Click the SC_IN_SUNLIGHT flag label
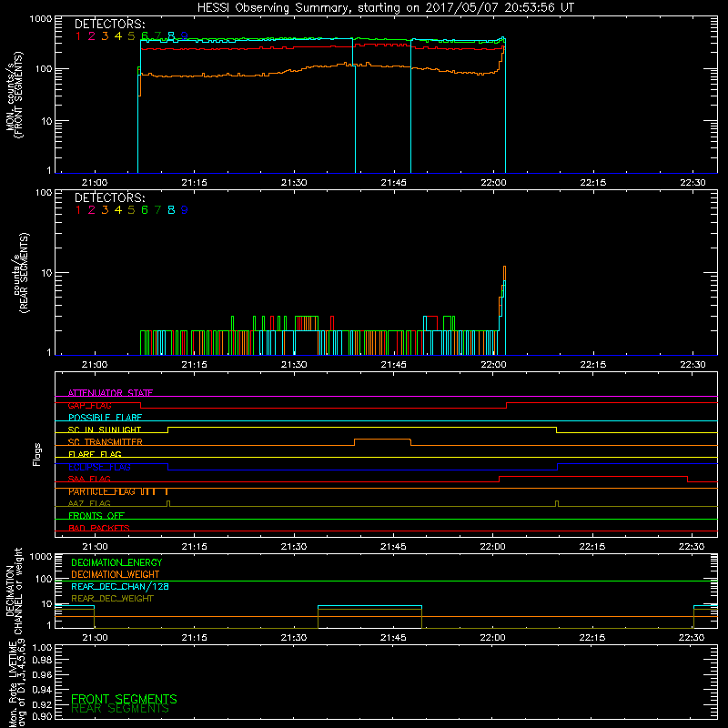Image resolution: width=728 pixels, height=728 pixels. click(105, 430)
